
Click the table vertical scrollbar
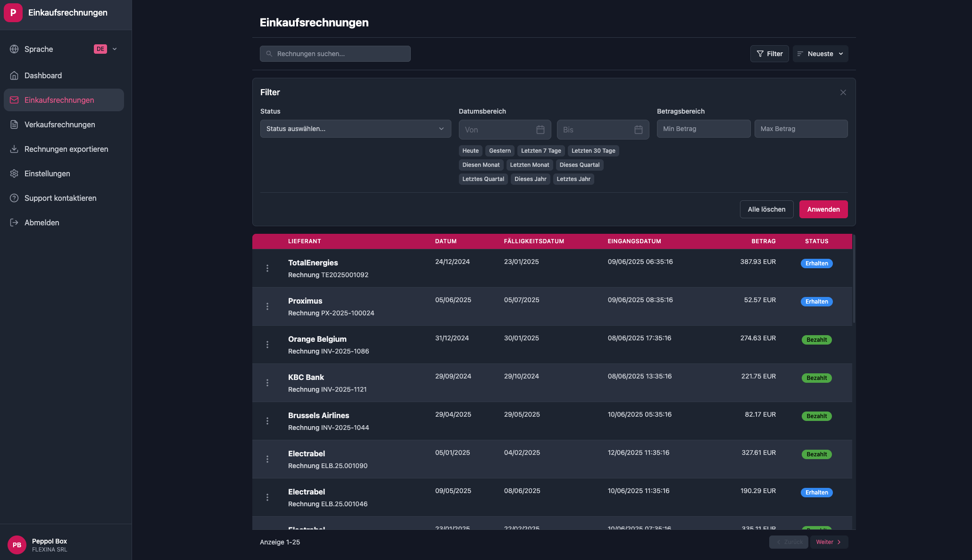[x=854, y=280]
